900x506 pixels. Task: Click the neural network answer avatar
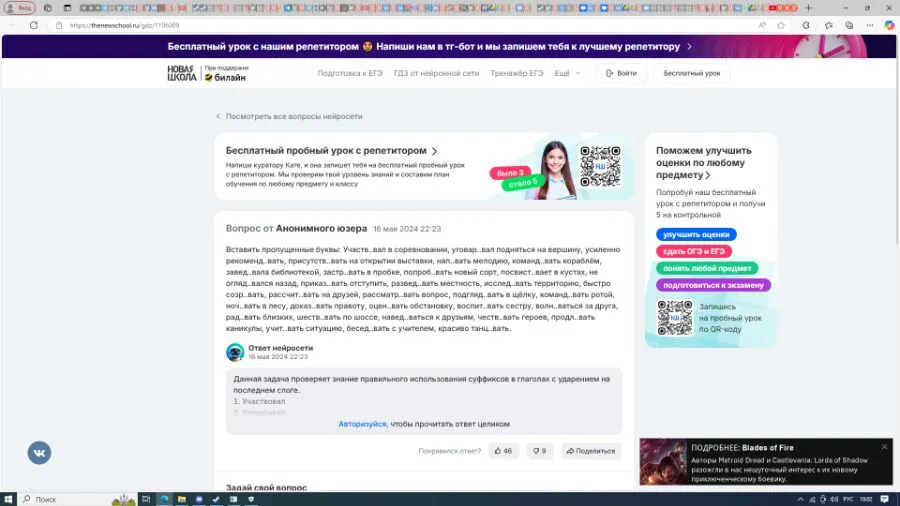[235, 352]
